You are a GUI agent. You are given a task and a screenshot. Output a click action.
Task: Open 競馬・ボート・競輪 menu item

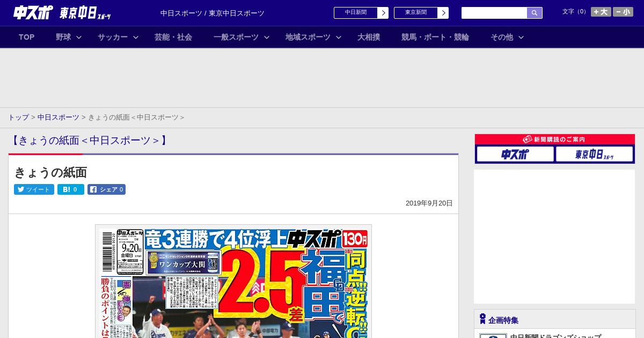pyautogui.click(x=435, y=37)
